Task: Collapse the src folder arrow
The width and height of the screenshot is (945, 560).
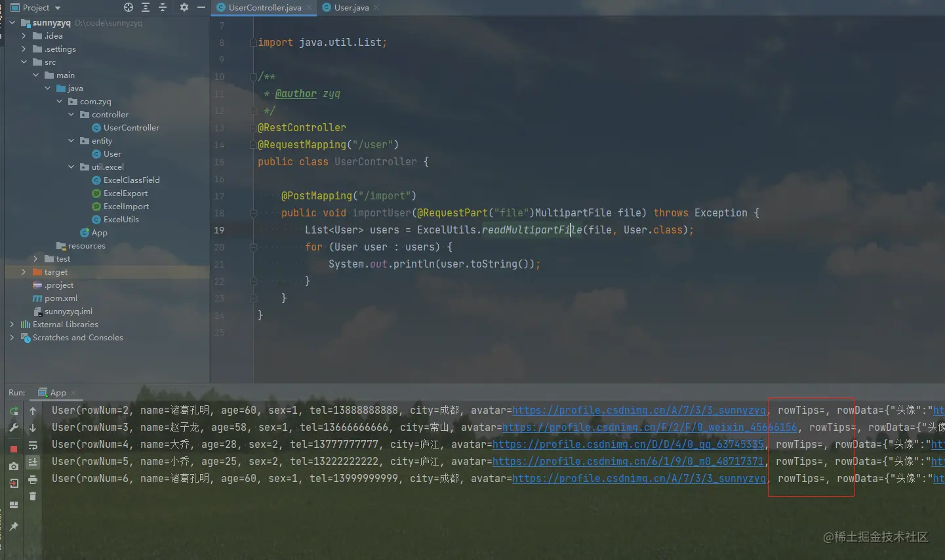Action: [24, 62]
